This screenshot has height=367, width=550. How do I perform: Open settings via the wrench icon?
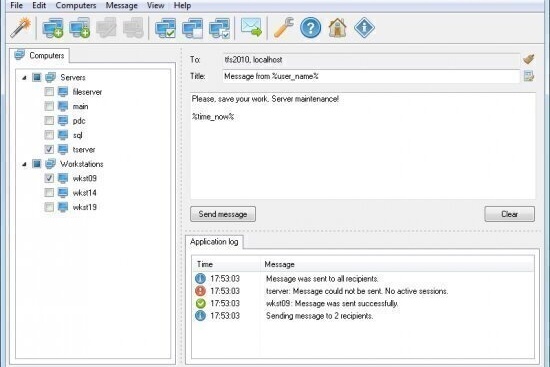pos(283,28)
